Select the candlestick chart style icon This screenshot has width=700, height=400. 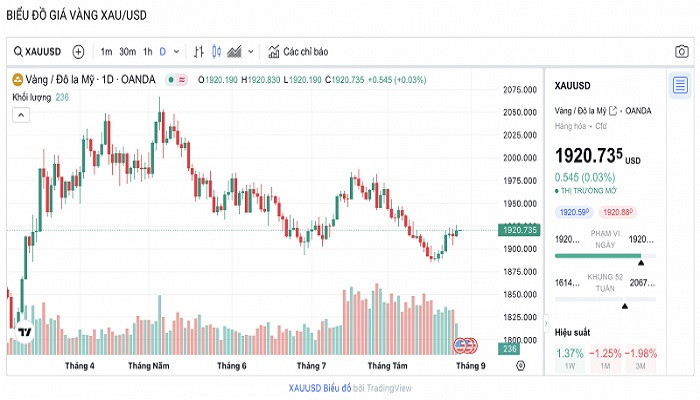216,52
